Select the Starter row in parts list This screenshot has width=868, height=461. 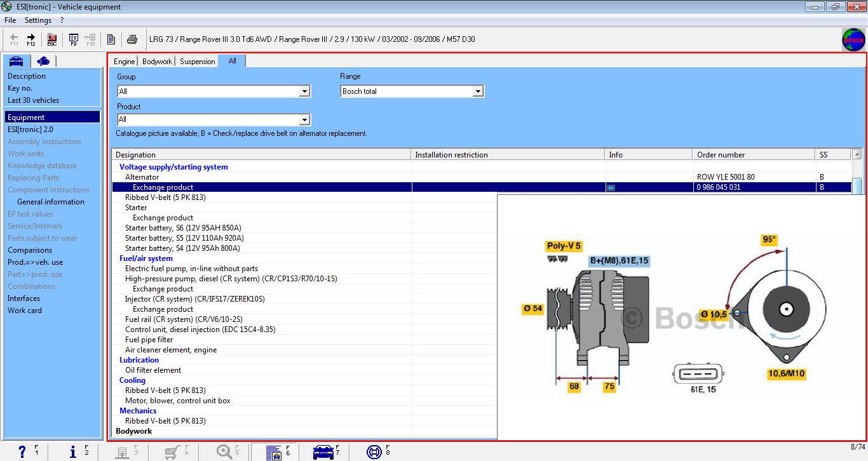(x=136, y=208)
